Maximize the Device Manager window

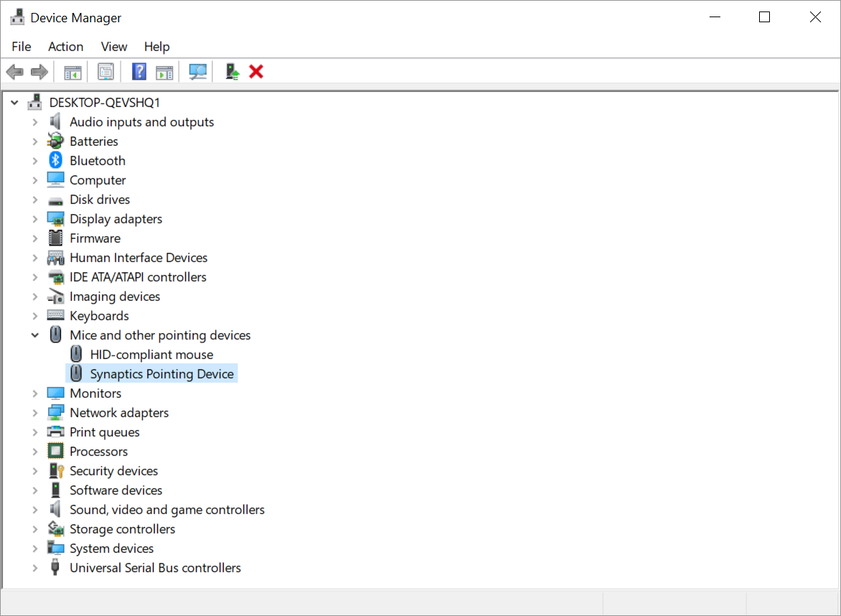(764, 17)
